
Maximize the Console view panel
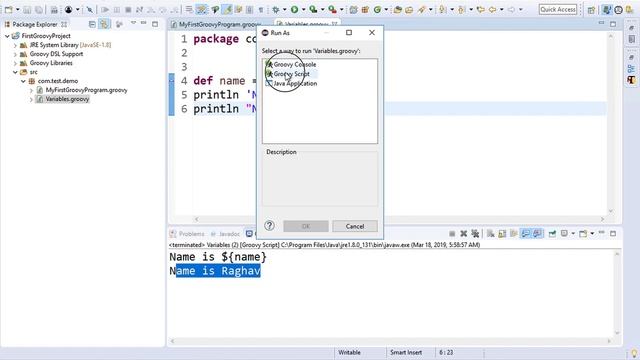(613, 233)
